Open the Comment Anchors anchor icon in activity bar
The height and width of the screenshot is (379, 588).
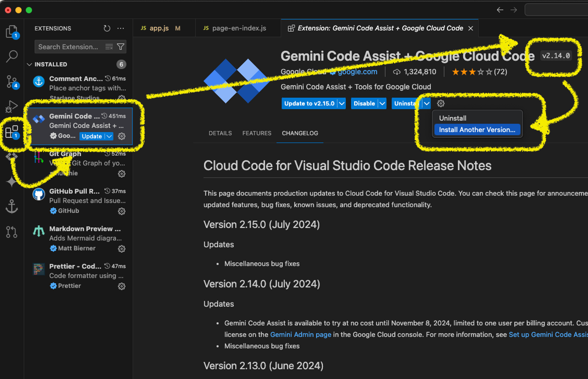point(12,207)
